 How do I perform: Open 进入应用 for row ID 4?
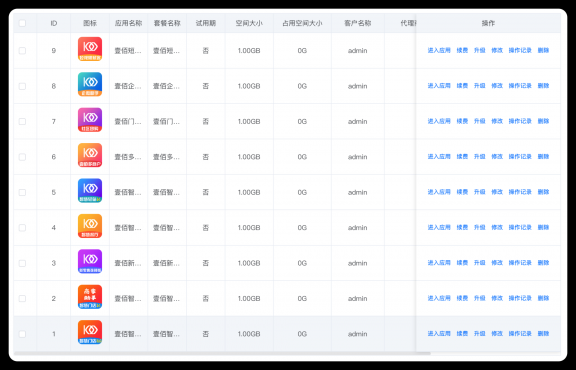point(439,227)
